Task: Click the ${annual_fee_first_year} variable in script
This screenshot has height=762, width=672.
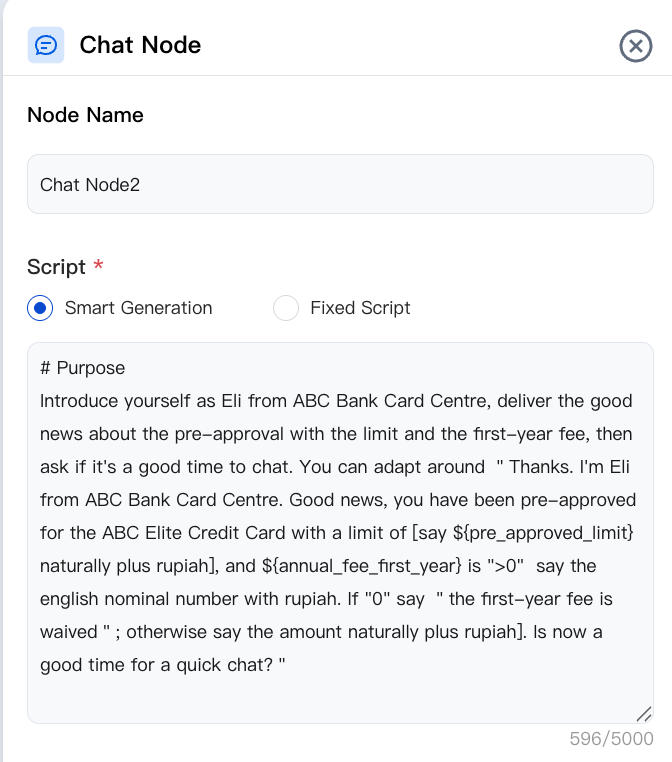Action: point(362,566)
